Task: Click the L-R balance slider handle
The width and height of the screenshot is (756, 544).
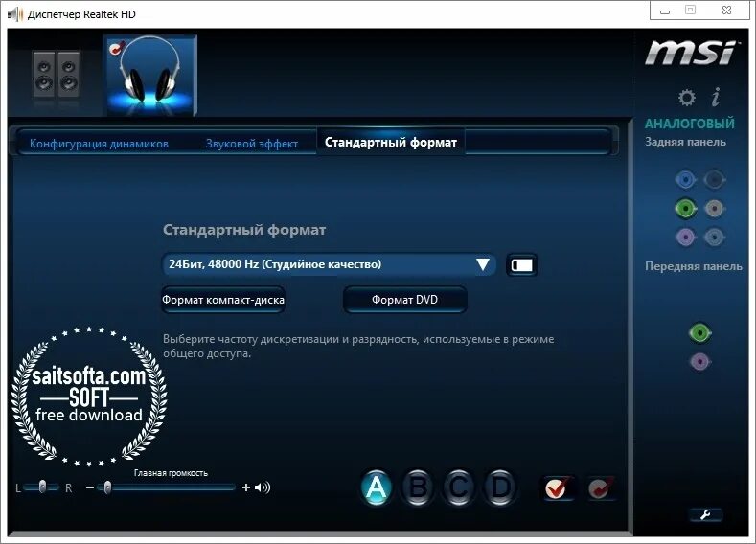Action: 42,487
